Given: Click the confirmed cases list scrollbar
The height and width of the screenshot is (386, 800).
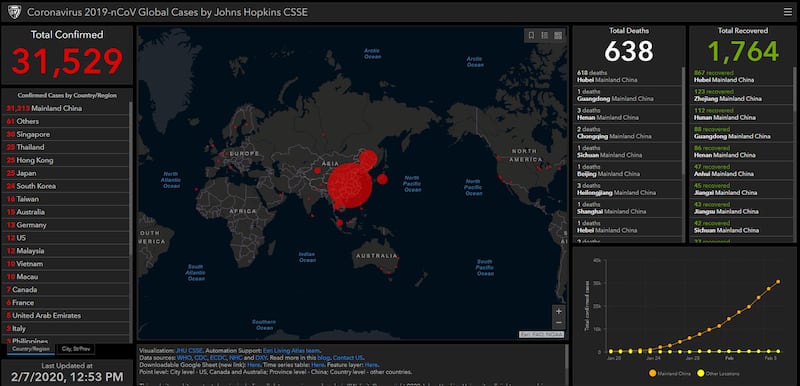Looking at the screenshot, I should pyautogui.click(x=131, y=178).
